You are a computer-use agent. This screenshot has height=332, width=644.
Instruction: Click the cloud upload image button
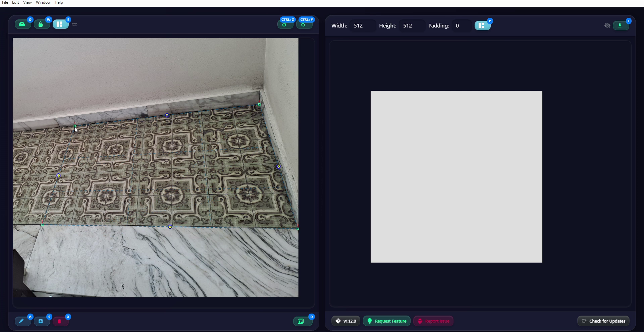[x=23, y=24]
